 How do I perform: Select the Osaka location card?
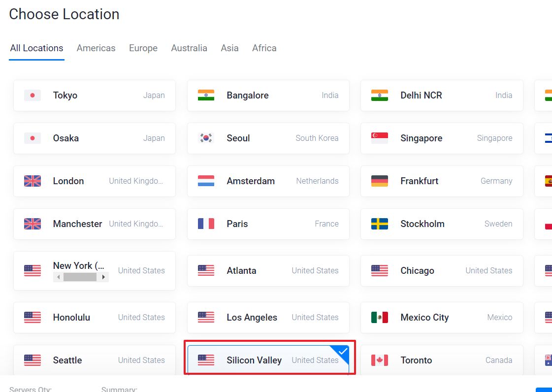[95, 138]
